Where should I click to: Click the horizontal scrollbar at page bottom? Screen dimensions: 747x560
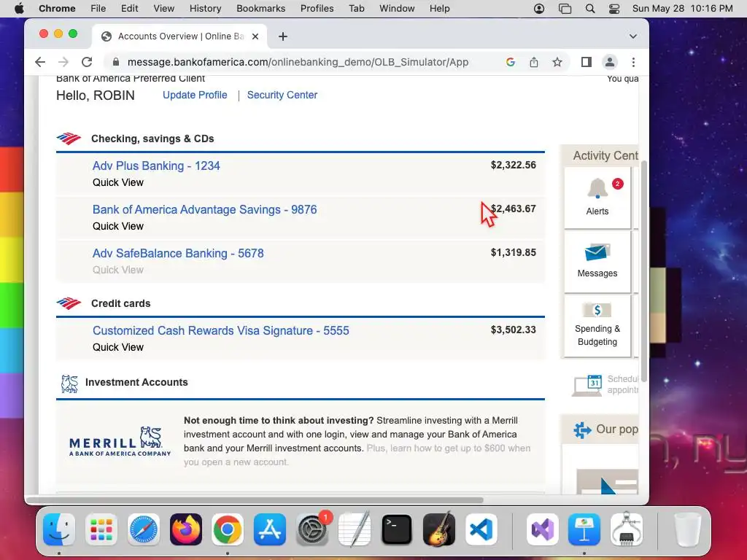(x=255, y=500)
